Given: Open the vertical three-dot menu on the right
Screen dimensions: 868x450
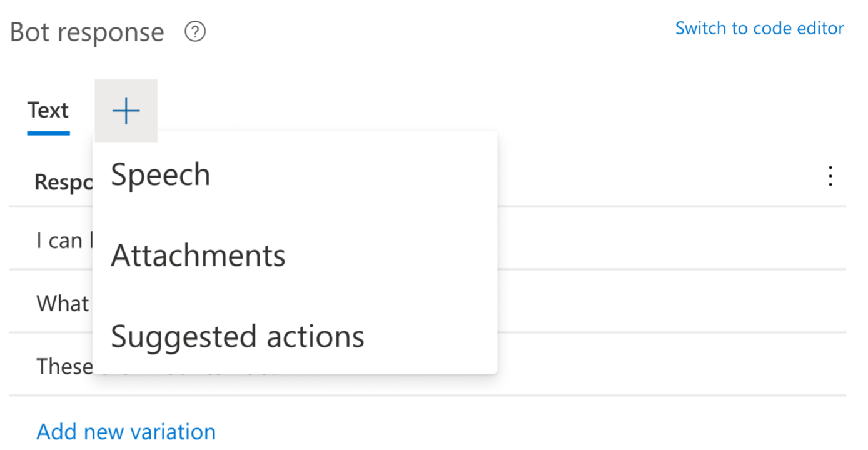Looking at the screenshot, I should (x=830, y=177).
